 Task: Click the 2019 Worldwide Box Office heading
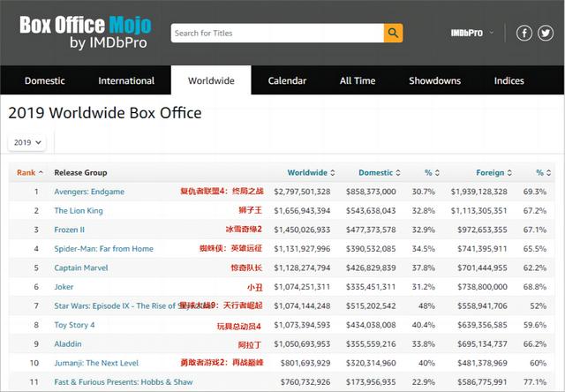coord(105,113)
